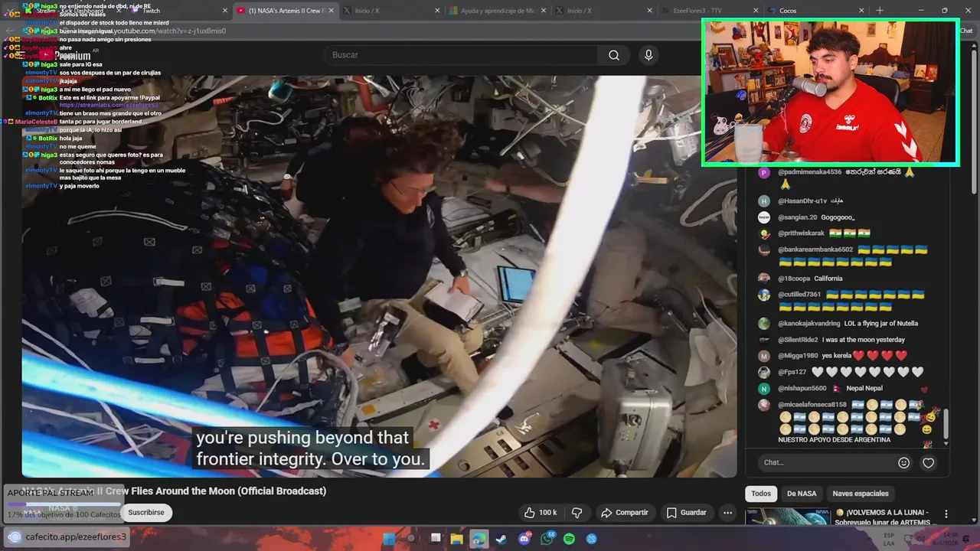
Task: Click the streamlabs.com/ezeeflores3 link in Twitch chat
Action: [109, 106]
